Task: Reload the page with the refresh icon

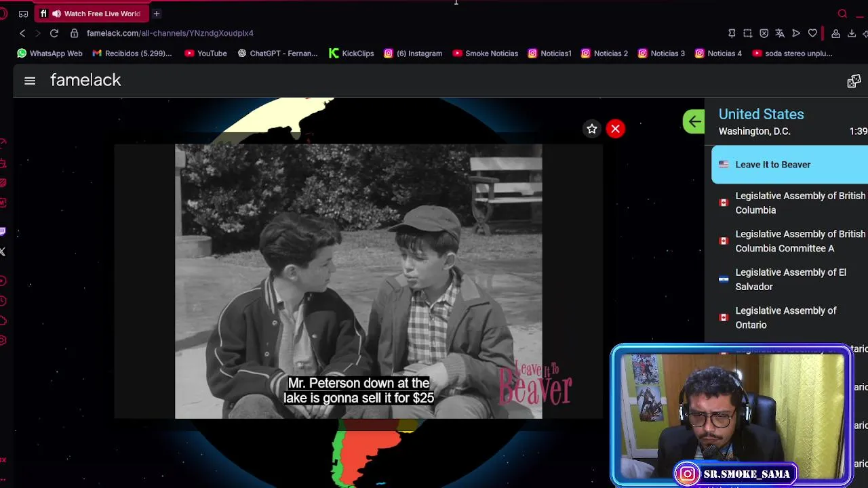Action: click(54, 33)
